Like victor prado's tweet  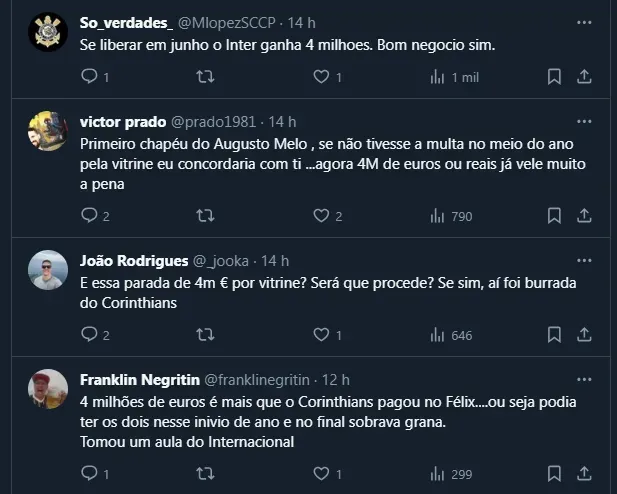(x=321, y=215)
